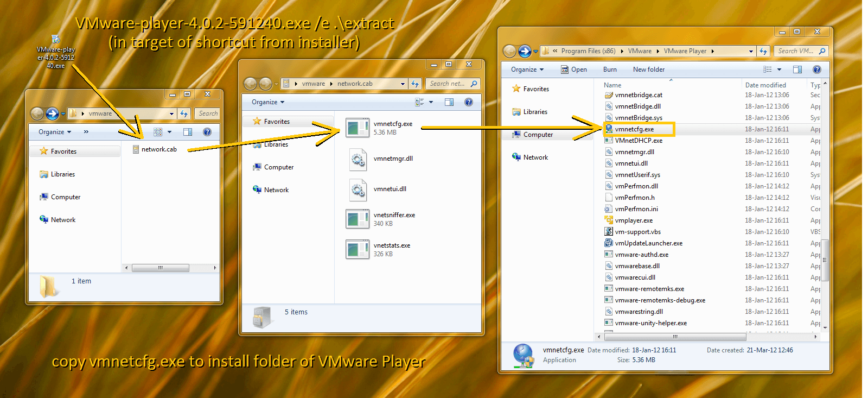
Task: Select vmnetBridge.dll in file list
Action: click(x=632, y=106)
